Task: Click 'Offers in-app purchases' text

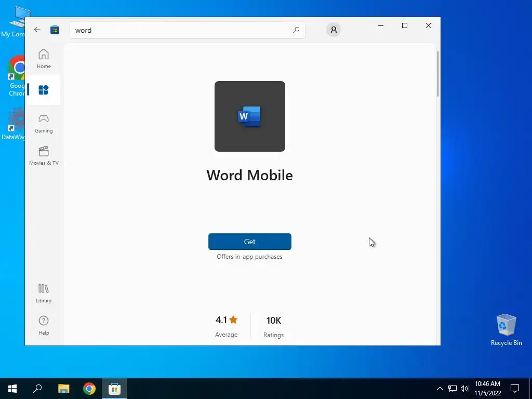Action: 250,257
